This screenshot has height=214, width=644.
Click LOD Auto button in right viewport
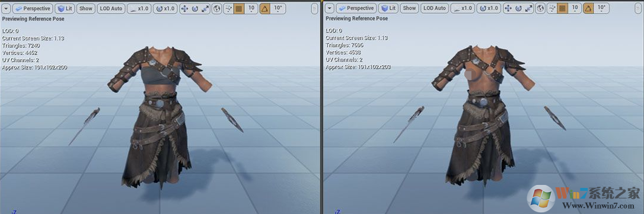[435, 8]
